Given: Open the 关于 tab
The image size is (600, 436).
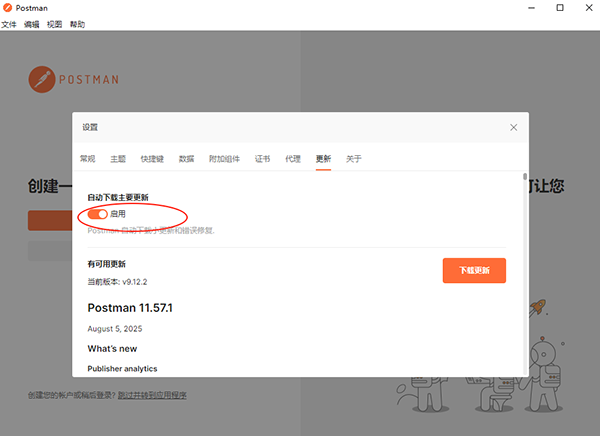Looking at the screenshot, I should pos(353,159).
